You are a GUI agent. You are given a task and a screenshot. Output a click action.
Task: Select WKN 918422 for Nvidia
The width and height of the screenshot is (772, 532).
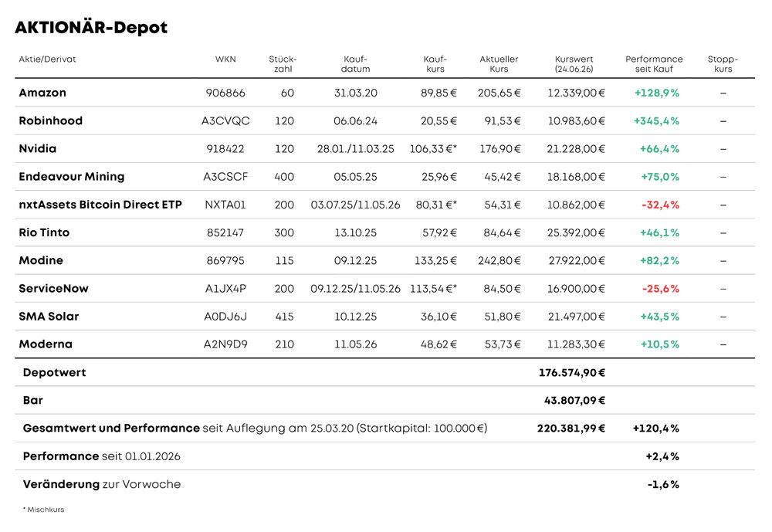pos(225,149)
